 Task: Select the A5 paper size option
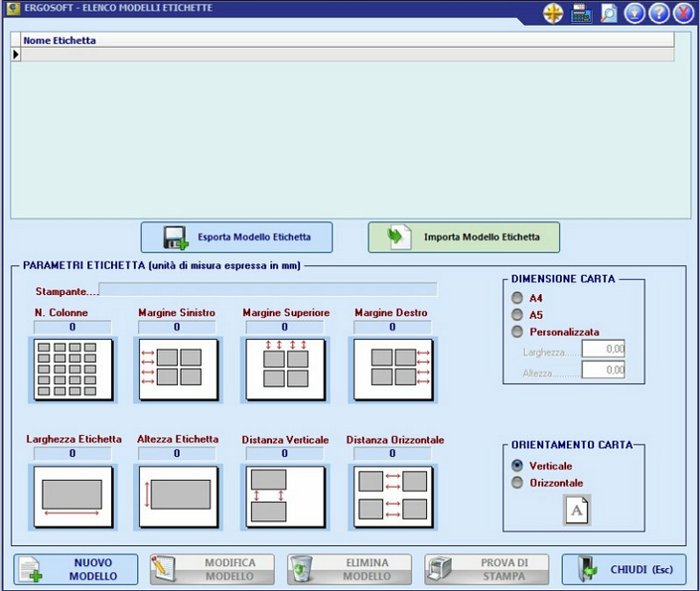516,315
